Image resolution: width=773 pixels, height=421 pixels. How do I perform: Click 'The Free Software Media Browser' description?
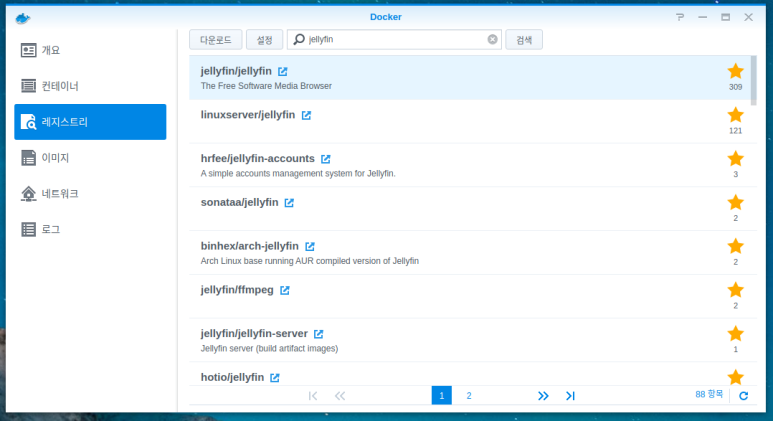coord(266,86)
